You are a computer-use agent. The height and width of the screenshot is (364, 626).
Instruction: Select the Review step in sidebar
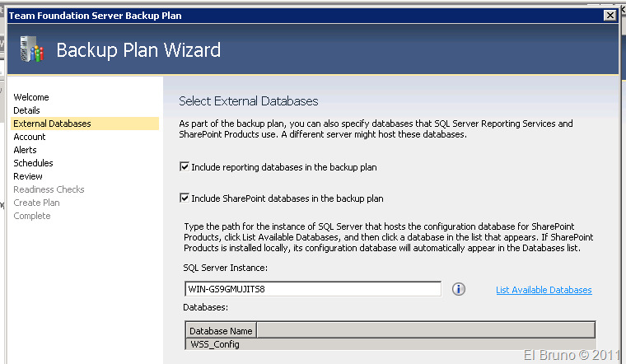(28, 176)
